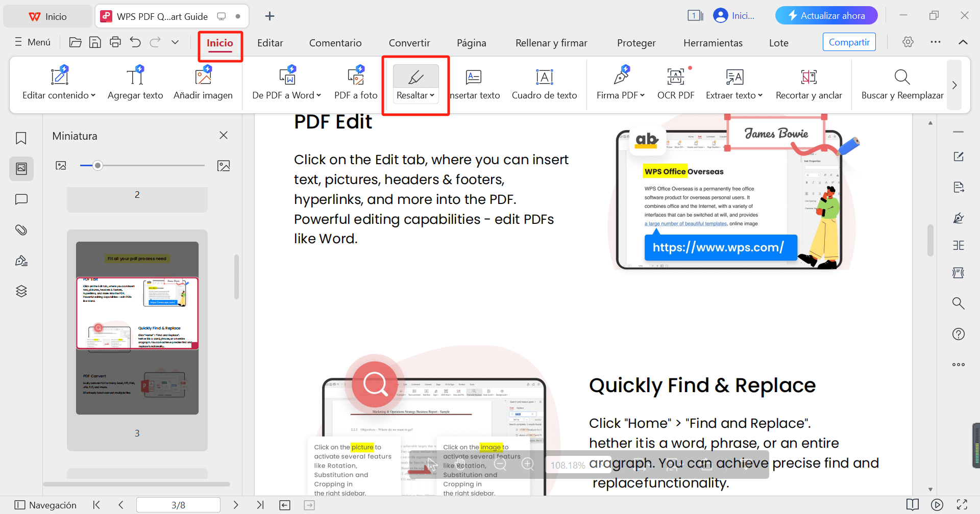Image resolution: width=980 pixels, height=514 pixels.
Task: Expand the Extraer texto dropdown
Action: coord(760,95)
